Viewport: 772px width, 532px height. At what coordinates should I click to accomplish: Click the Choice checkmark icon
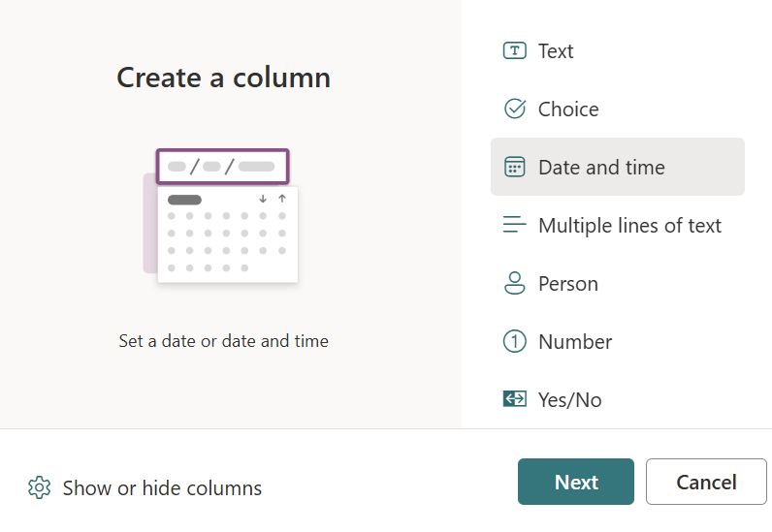(514, 110)
